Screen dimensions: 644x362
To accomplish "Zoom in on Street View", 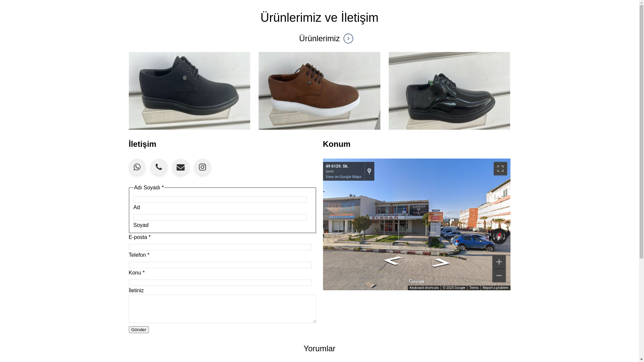I will (x=499, y=262).
